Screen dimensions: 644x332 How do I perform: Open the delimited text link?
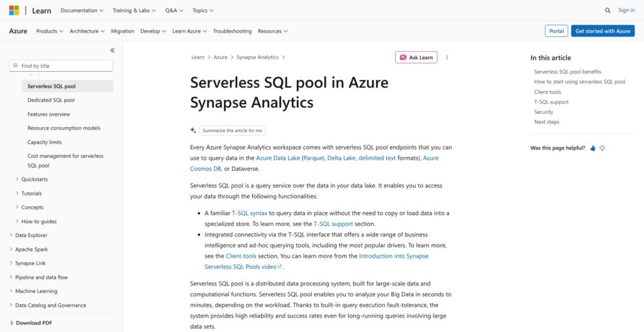[377, 158]
